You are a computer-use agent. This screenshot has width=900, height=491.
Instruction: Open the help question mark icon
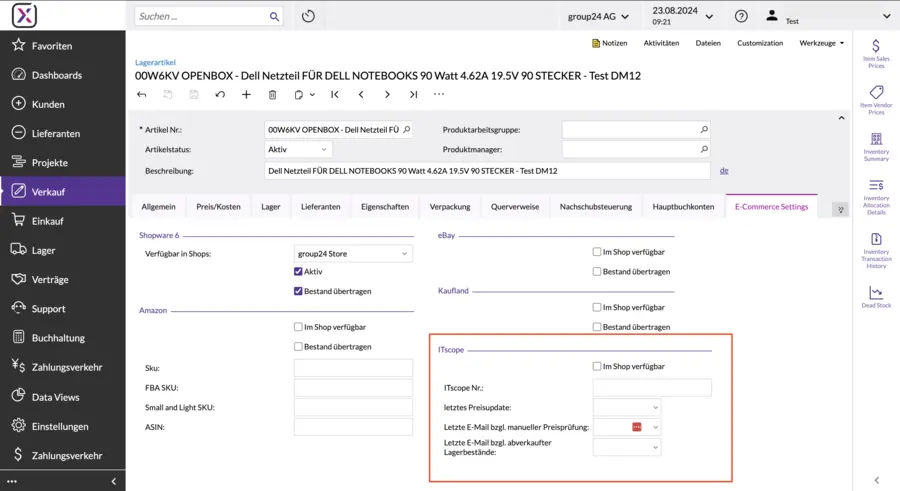click(x=741, y=16)
